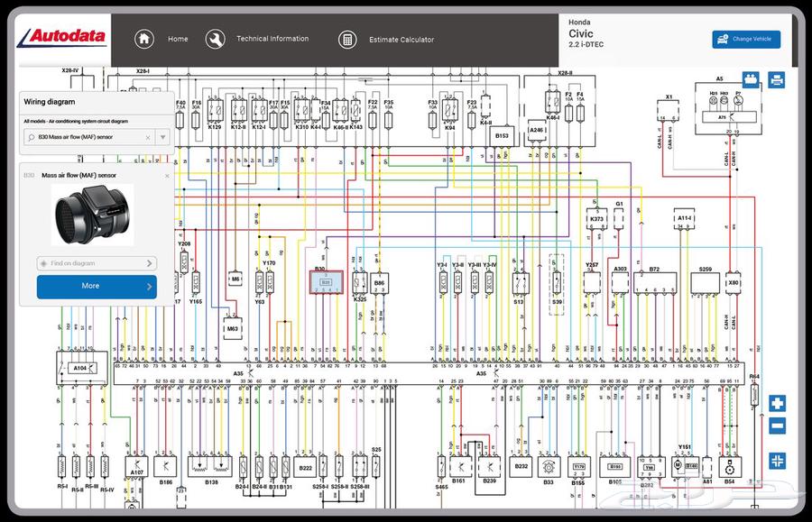
Task: Click the Find on diagram field
Action: point(96,263)
